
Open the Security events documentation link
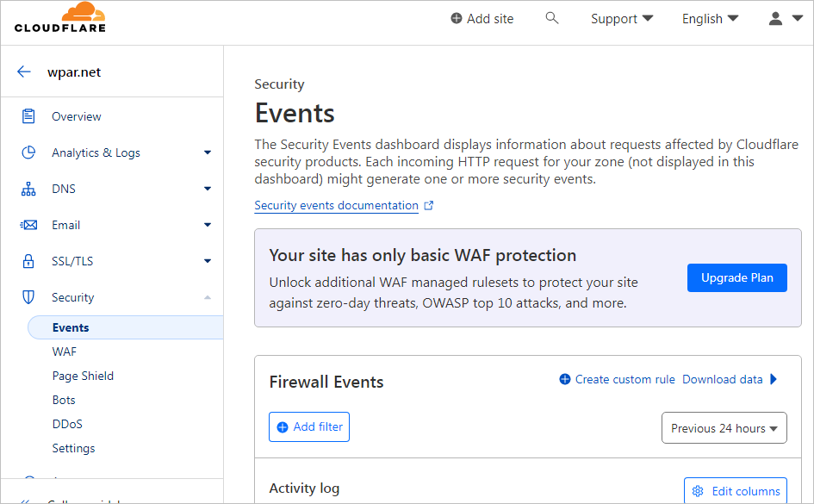coord(336,206)
